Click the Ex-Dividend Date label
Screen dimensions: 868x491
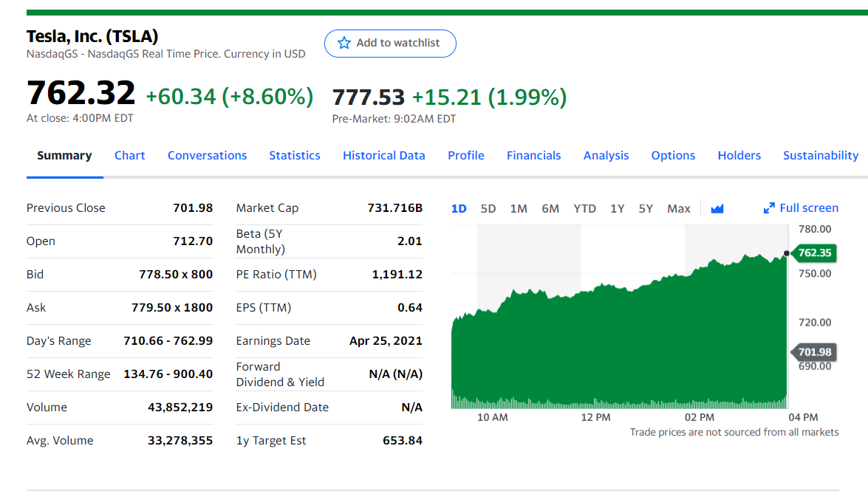click(x=282, y=408)
